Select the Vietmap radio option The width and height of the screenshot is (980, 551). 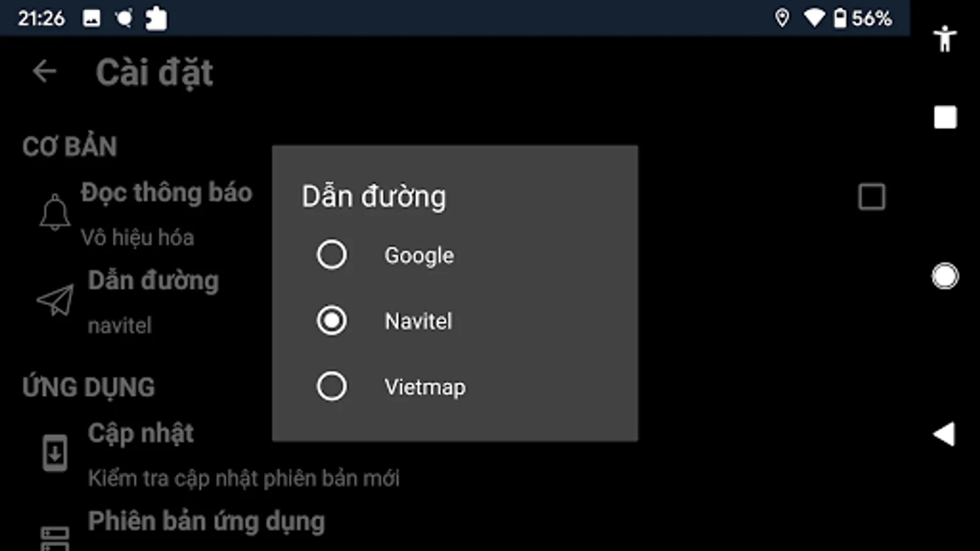(331, 386)
